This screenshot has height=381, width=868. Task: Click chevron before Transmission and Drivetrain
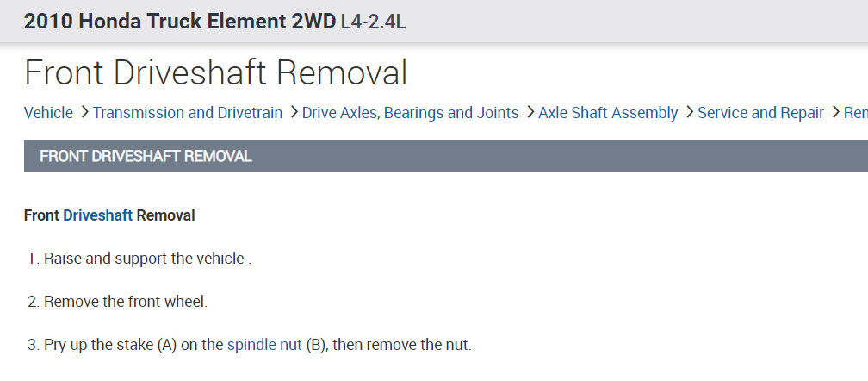(x=84, y=113)
